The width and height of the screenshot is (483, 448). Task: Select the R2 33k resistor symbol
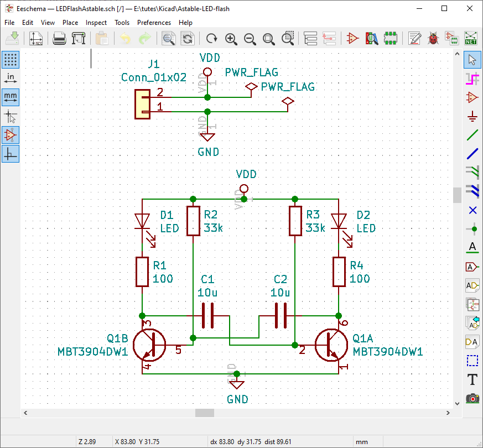(194, 221)
